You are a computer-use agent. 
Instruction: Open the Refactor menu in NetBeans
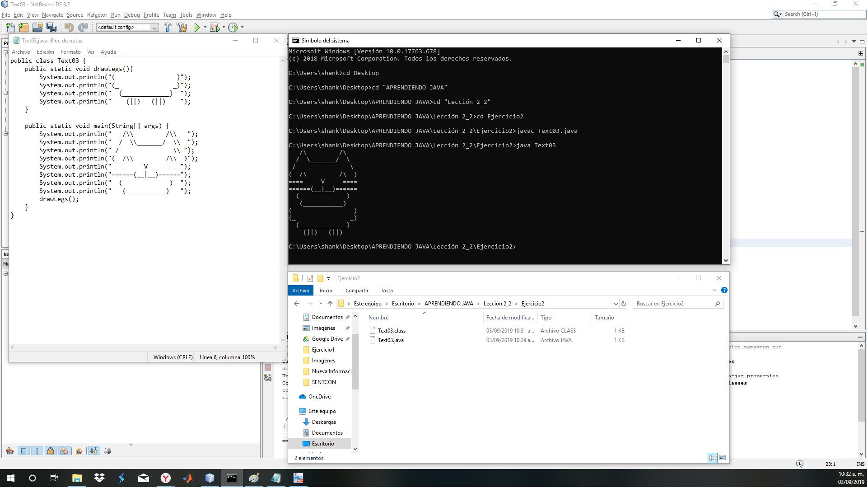(97, 14)
